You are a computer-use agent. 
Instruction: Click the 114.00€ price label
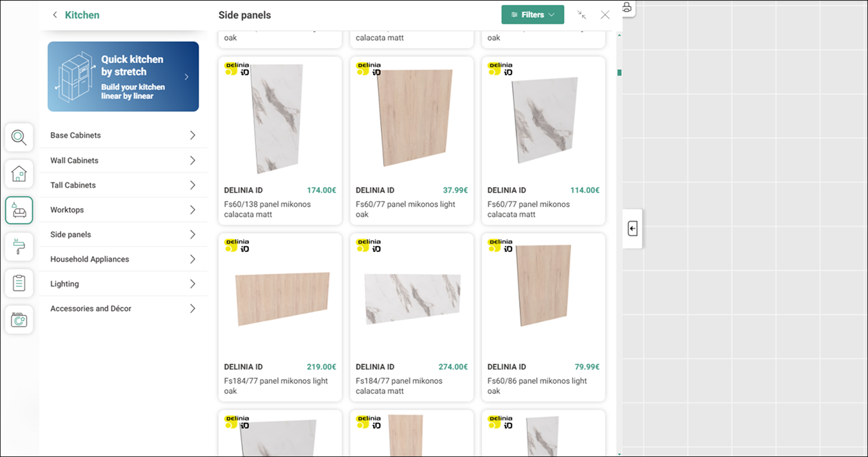[x=585, y=190]
